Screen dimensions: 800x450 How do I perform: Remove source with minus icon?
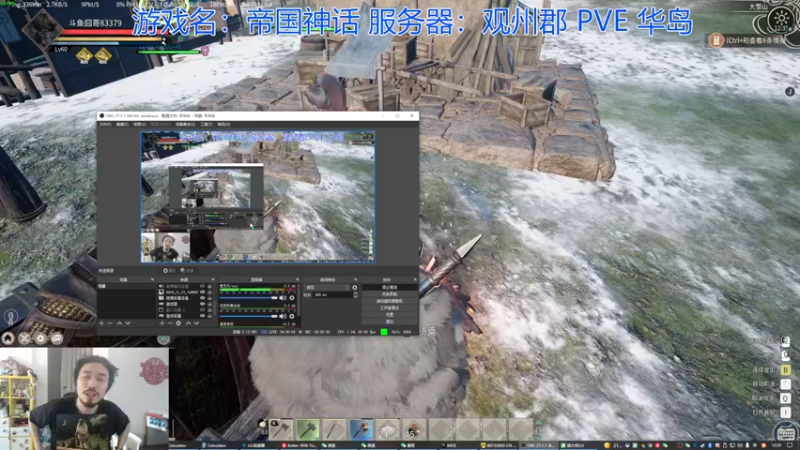coord(170,323)
